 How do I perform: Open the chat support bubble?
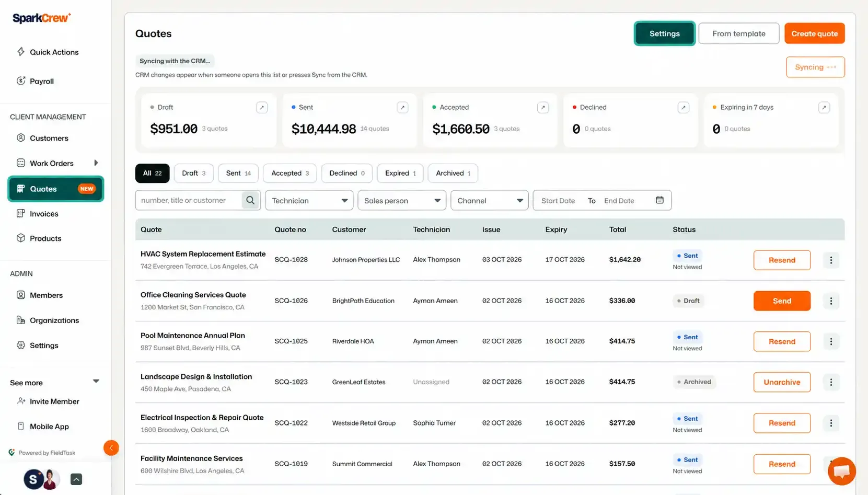(x=841, y=471)
